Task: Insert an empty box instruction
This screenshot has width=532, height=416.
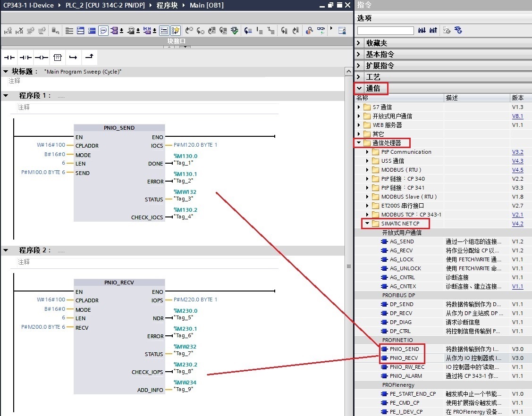Action: [58, 57]
